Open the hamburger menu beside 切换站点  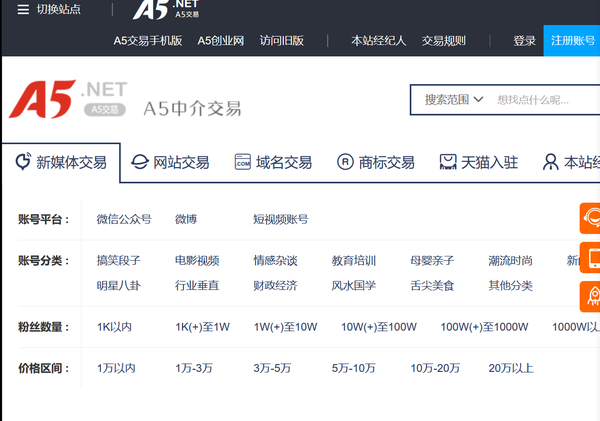click(23, 10)
